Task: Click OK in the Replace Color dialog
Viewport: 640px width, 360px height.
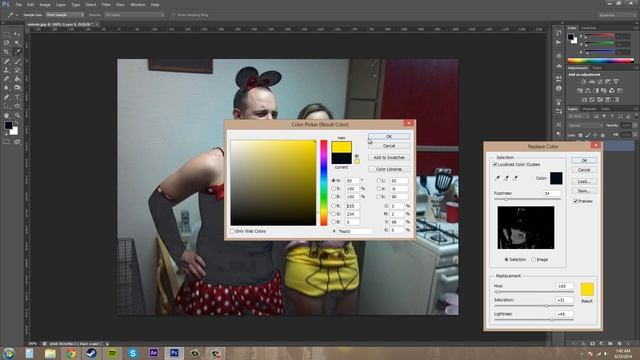Action: pos(584,160)
